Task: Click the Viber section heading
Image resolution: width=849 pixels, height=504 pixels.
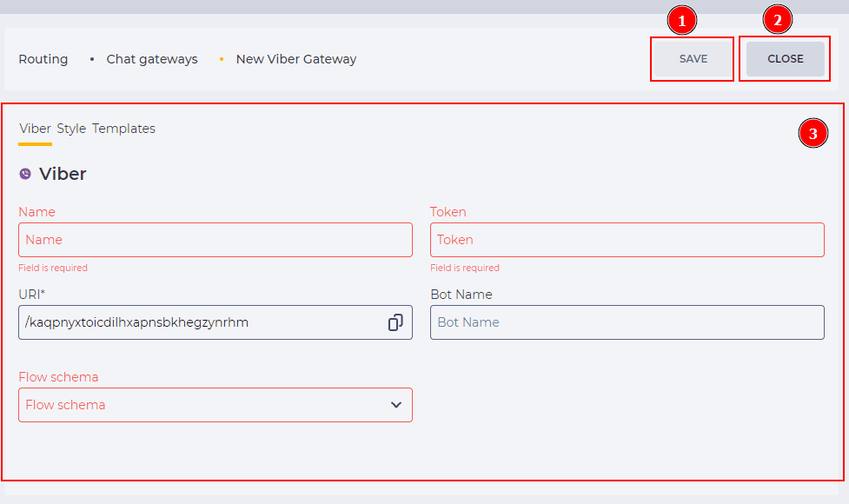Action: [63, 174]
